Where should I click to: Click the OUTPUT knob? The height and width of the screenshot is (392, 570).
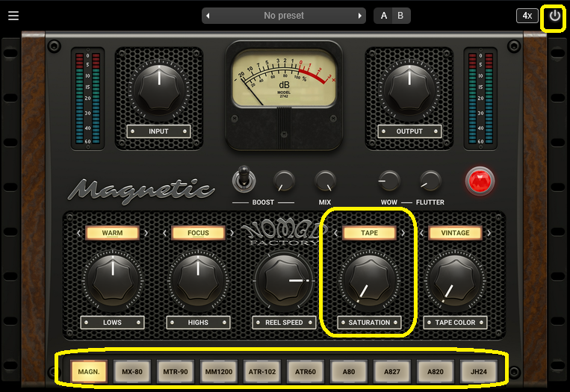(x=409, y=90)
